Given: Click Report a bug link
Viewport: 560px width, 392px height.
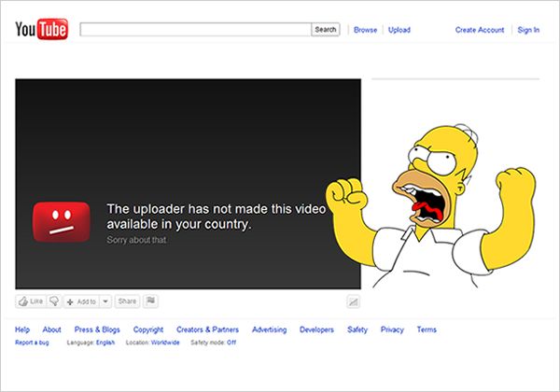Looking at the screenshot, I should [31, 343].
